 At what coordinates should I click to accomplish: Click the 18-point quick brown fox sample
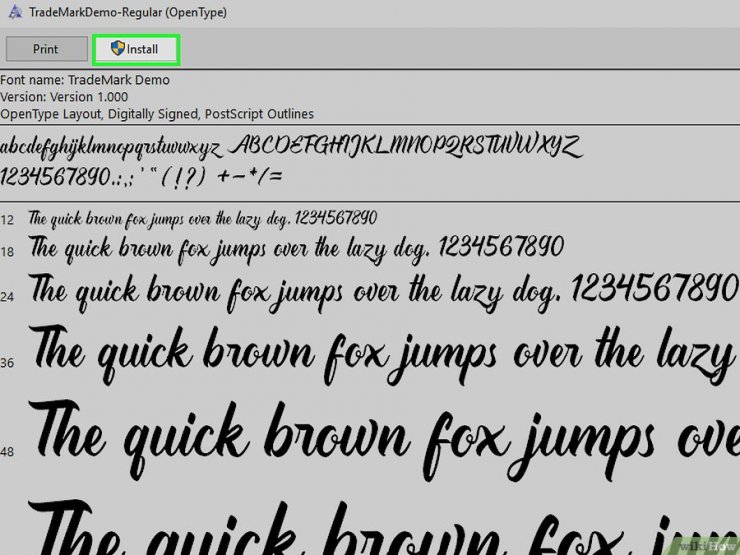tap(296, 249)
